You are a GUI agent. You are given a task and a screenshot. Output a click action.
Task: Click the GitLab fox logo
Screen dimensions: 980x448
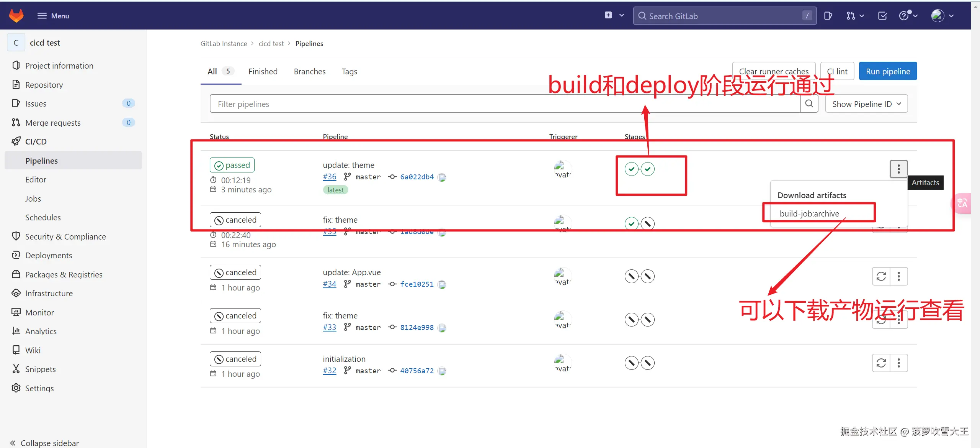[x=16, y=16]
